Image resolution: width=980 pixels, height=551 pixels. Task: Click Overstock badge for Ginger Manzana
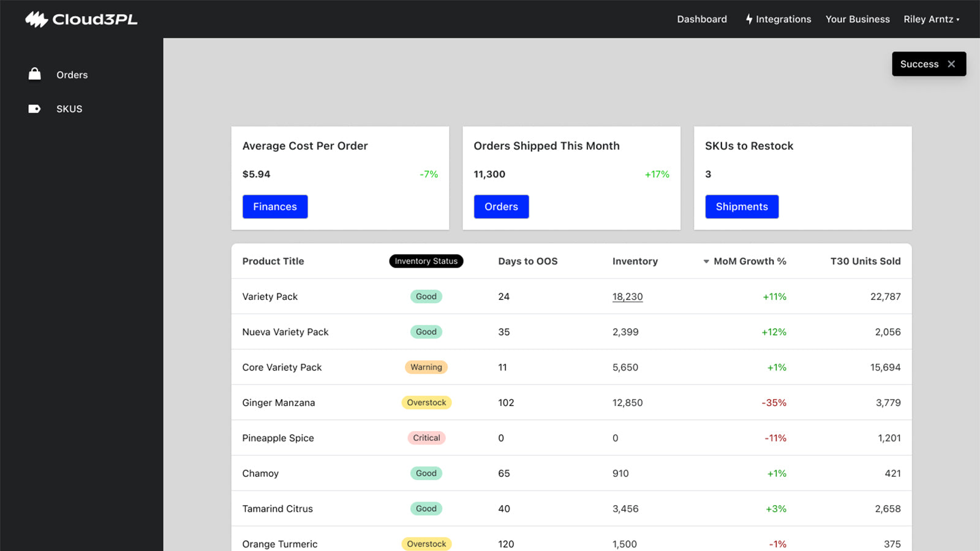[x=426, y=403]
